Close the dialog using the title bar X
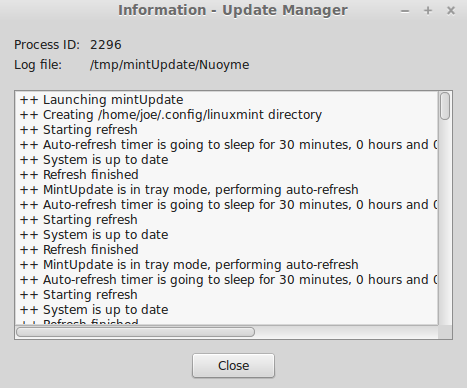This screenshot has width=467, height=388. [451, 11]
